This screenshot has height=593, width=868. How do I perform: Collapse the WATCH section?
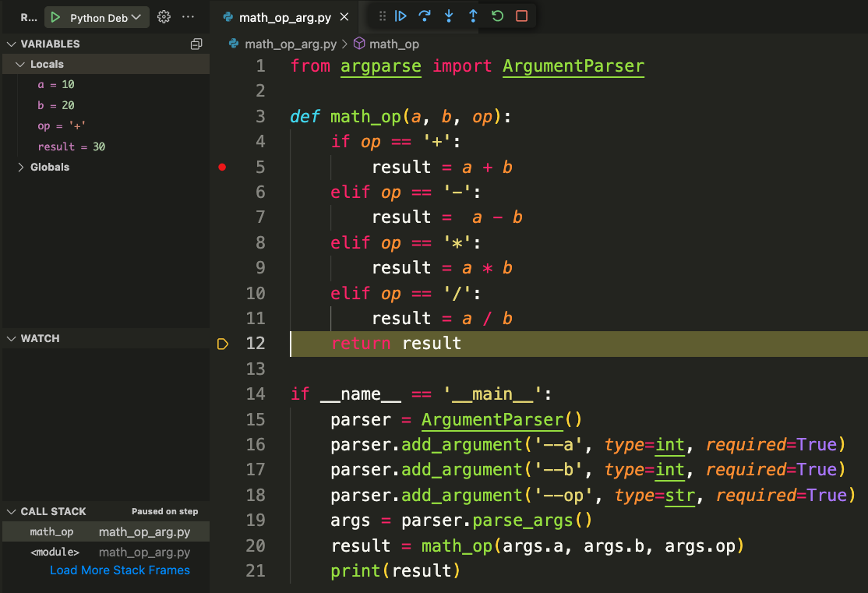point(12,338)
